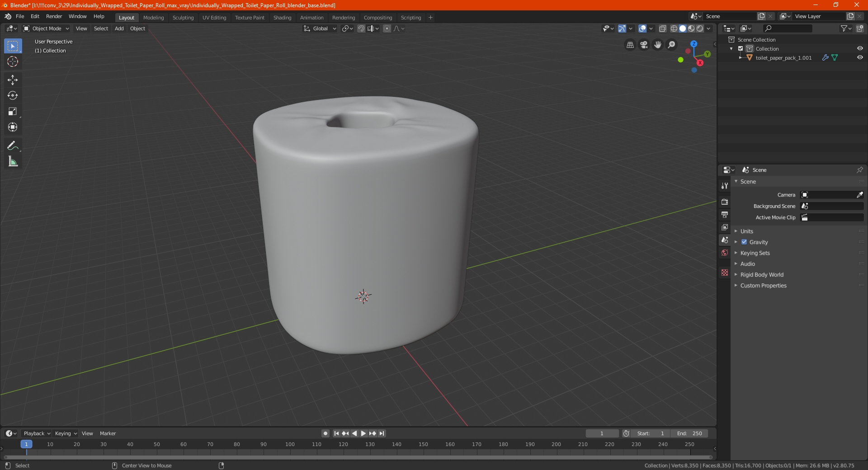Toggle viewport overlays
This screenshot has height=470, width=868.
point(642,28)
